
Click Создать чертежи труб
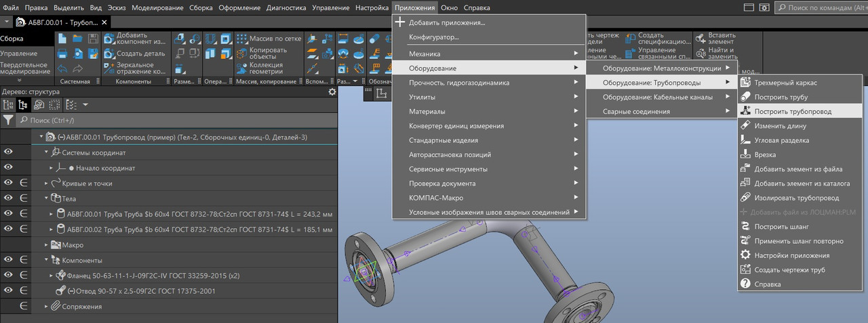click(799, 270)
